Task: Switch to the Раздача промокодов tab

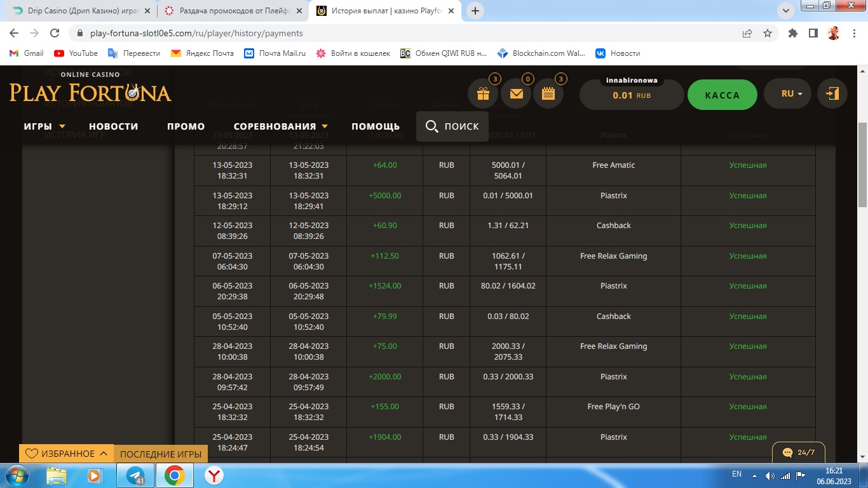Action: point(234,11)
